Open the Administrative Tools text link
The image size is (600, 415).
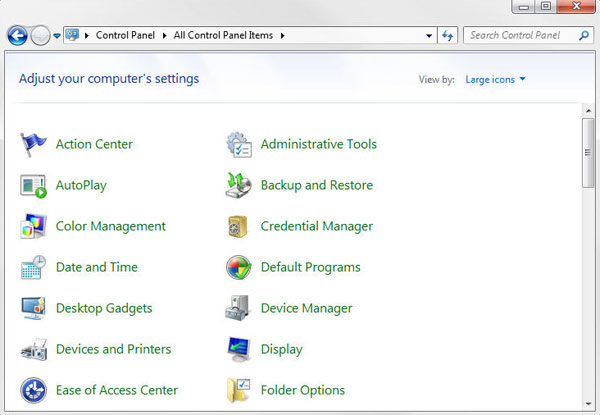pos(318,144)
